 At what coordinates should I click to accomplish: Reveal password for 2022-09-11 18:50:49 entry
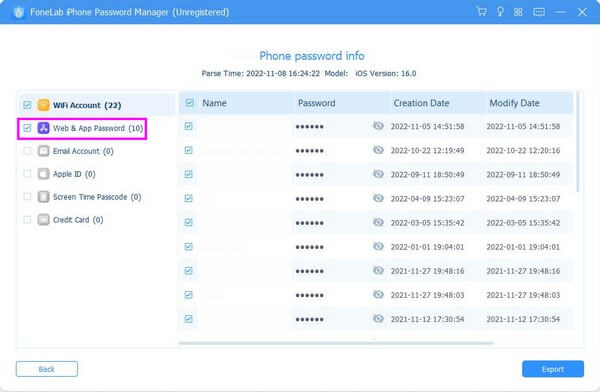378,174
